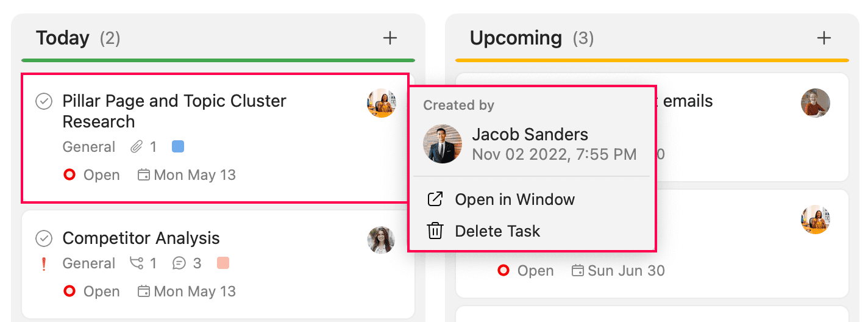Click the comments bubble icon on Competitor Analysis
This screenshot has height=322, width=868.
click(179, 263)
